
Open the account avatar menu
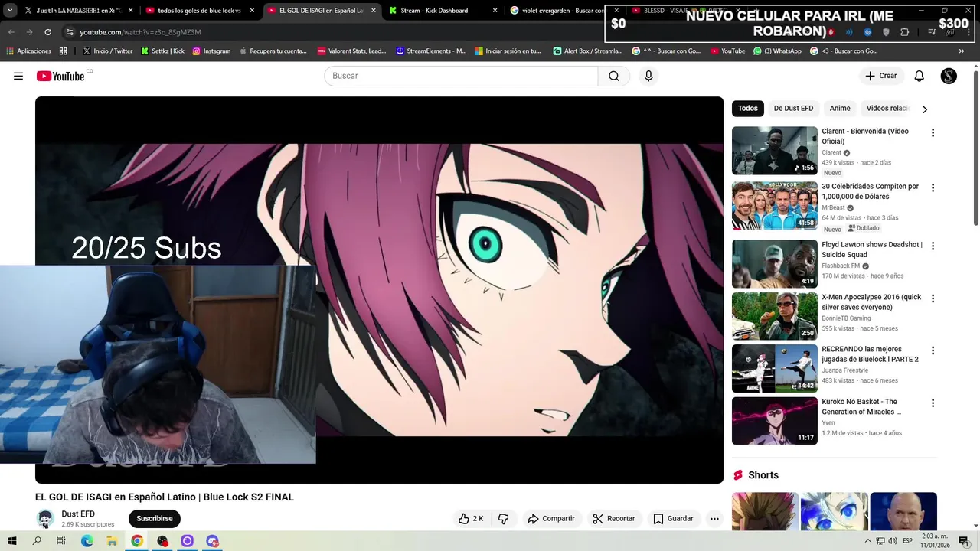[x=949, y=76]
